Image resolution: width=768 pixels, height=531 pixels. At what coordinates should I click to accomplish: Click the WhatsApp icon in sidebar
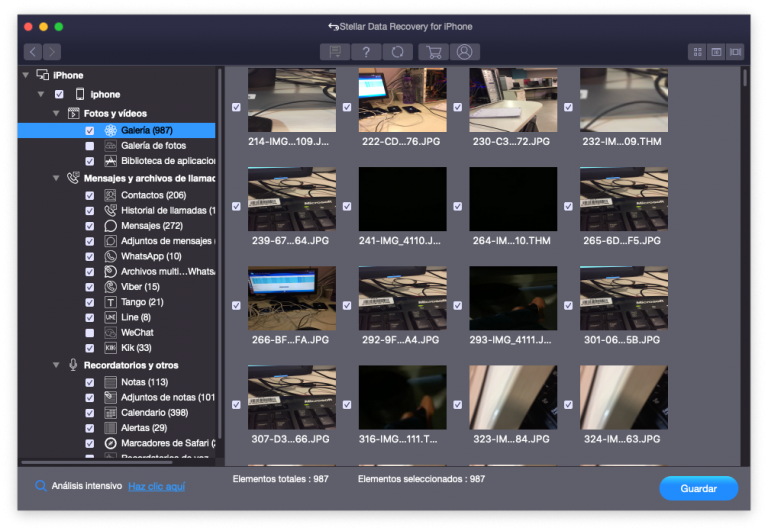click(x=110, y=256)
